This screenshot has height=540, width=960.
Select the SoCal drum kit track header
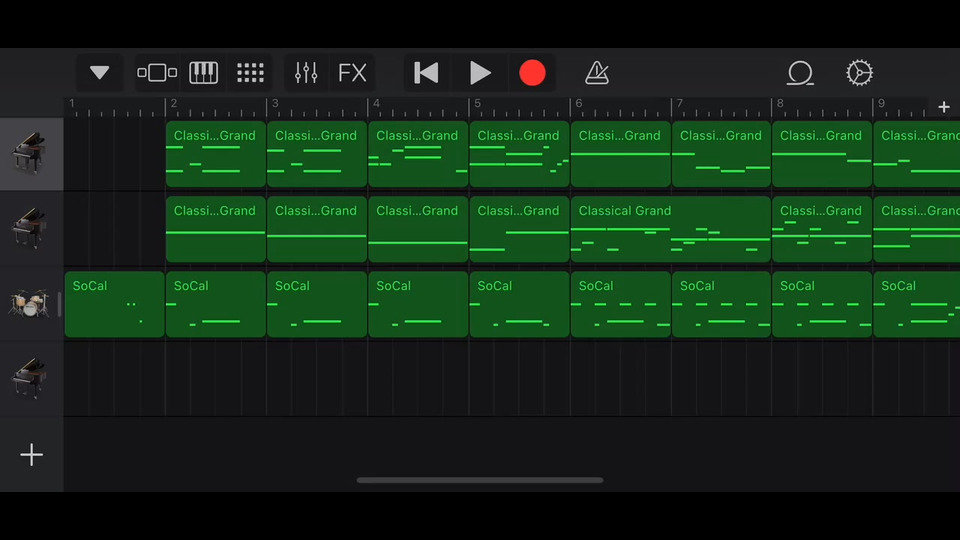[x=31, y=304]
